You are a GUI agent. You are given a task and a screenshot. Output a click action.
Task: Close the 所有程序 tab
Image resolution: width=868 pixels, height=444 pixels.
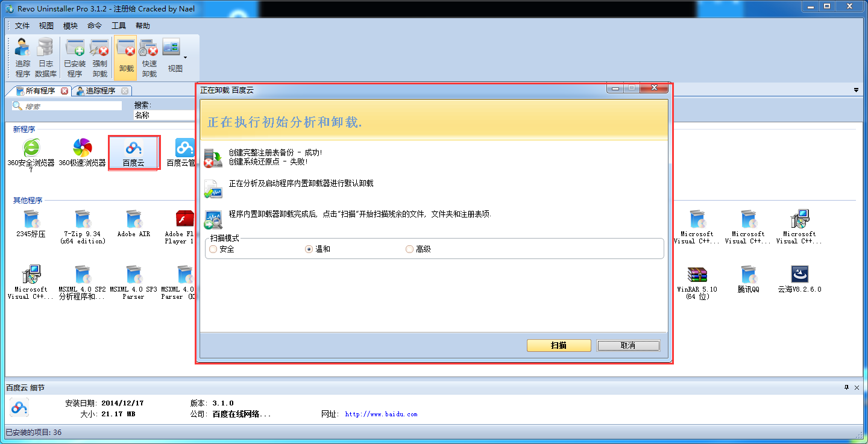pyautogui.click(x=64, y=91)
